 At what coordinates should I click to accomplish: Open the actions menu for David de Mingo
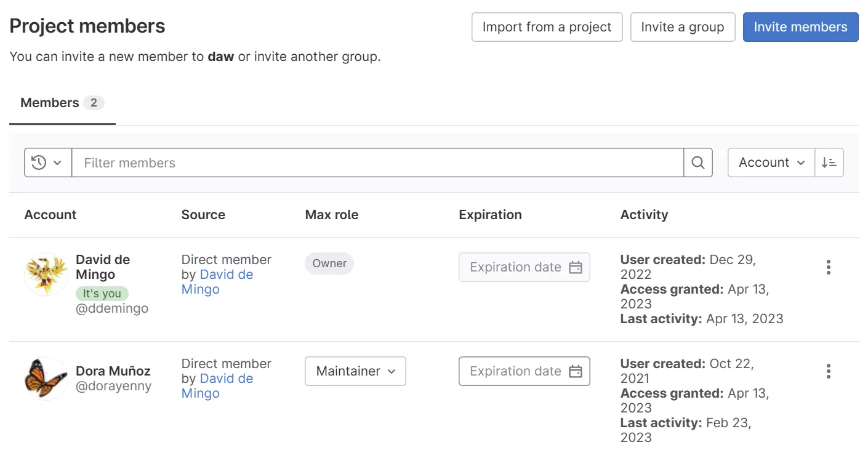(x=828, y=267)
